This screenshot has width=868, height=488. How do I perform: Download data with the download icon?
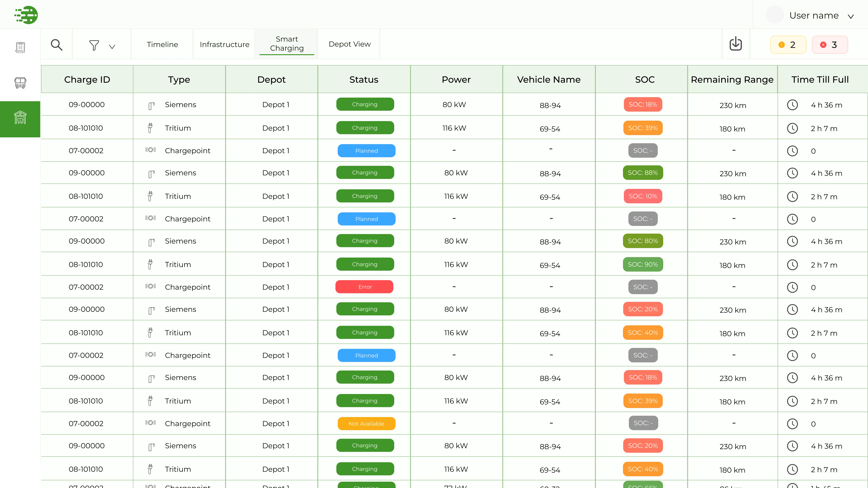[736, 44]
